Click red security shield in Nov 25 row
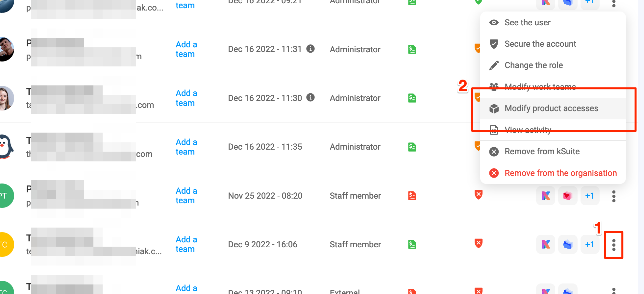Screen dimensions: 644x294 (479, 195)
